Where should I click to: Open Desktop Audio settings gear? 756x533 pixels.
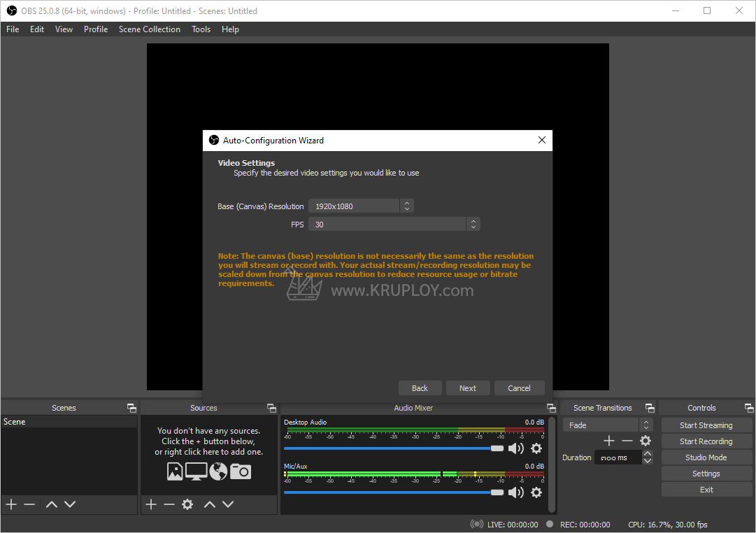(536, 448)
